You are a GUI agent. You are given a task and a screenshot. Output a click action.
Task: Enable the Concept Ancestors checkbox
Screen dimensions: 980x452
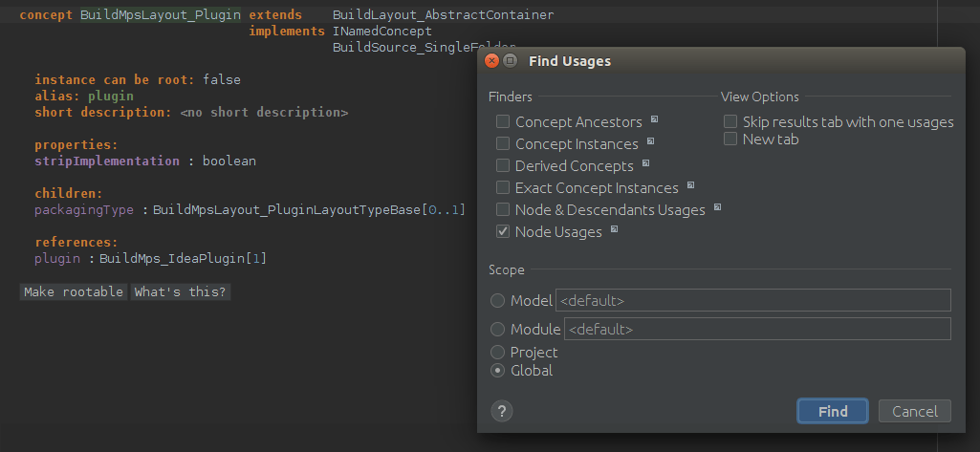pyautogui.click(x=503, y=122)
